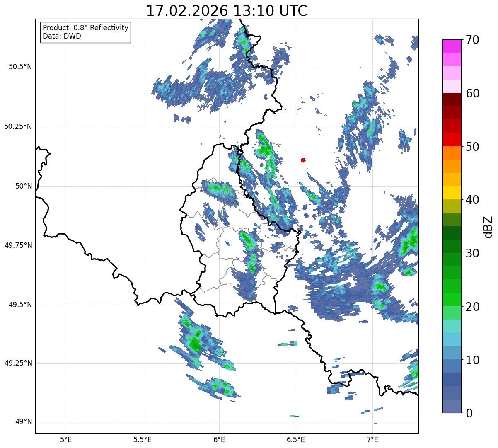The width and height of the screenshot is (498, 448).
Task: Click "Product: 0.8° Reflectivity" text
Action: pos(86,28)
